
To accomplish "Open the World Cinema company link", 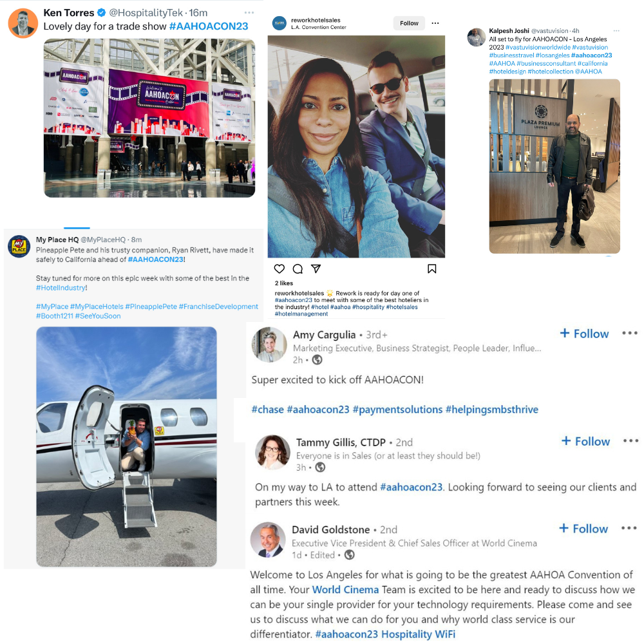I will 345,590.
